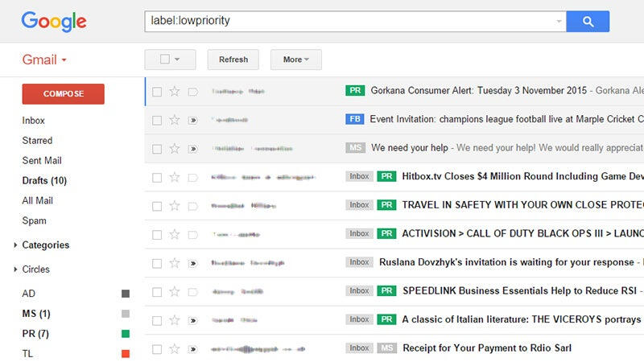
Task: Open the Spam folder
Action: click(34, 220)
